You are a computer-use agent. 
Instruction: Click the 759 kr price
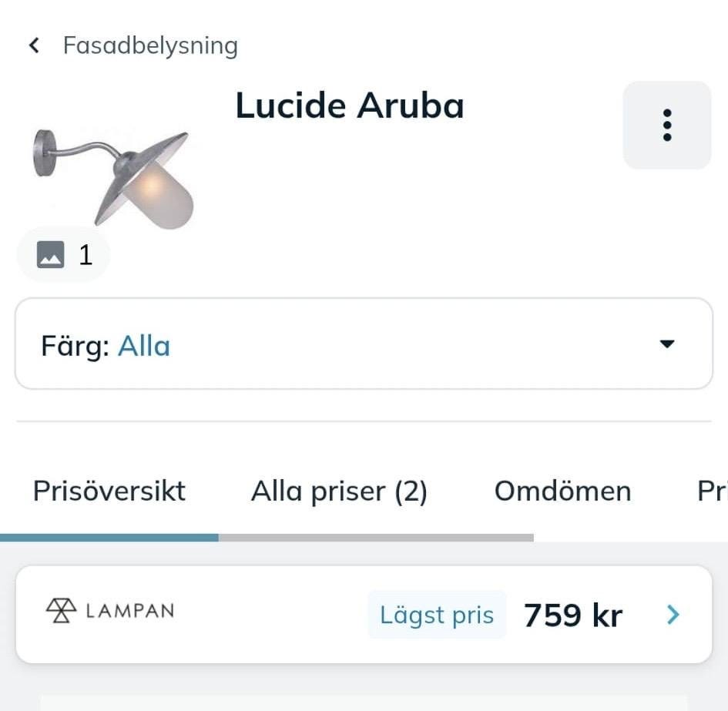pyautogui.click(x=572, y=615)
